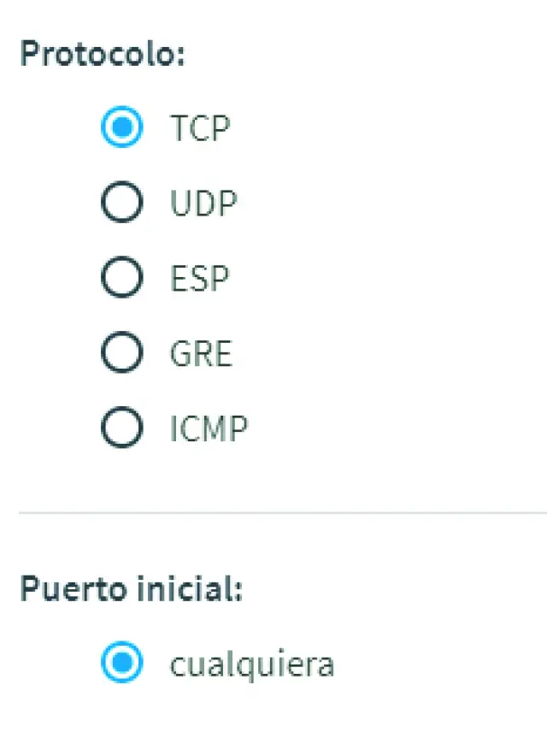
Task: Click the UDP text label
Action: tap(203, 203)
